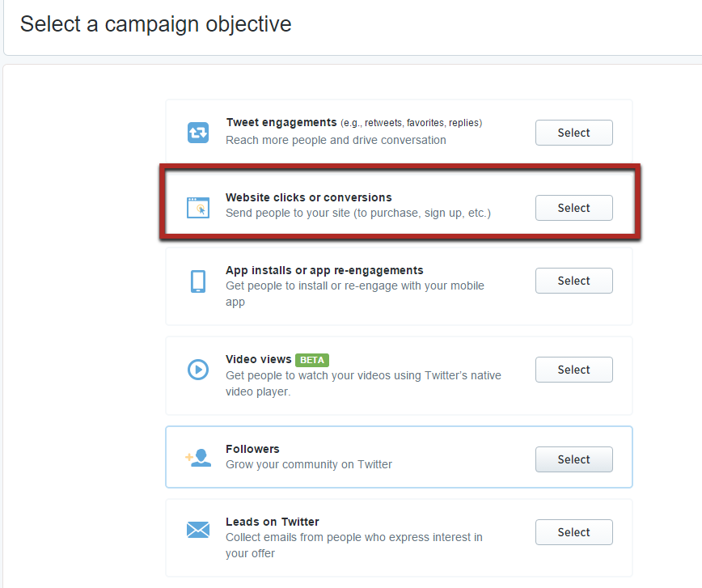Click the Website clicks or conversions title

pyautogui.click(x=308, y=197)
